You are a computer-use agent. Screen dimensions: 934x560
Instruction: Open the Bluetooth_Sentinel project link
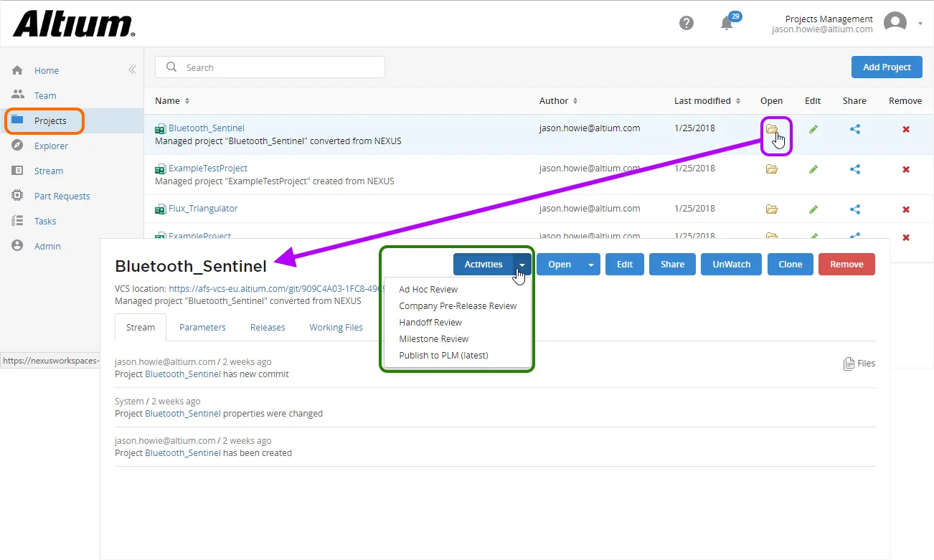coord(207,128)
